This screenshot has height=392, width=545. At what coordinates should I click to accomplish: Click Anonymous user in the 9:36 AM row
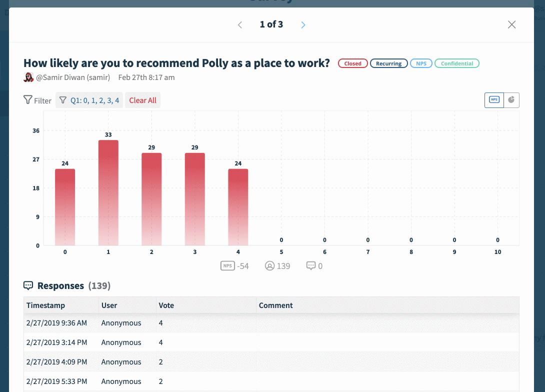pos(121,323)
